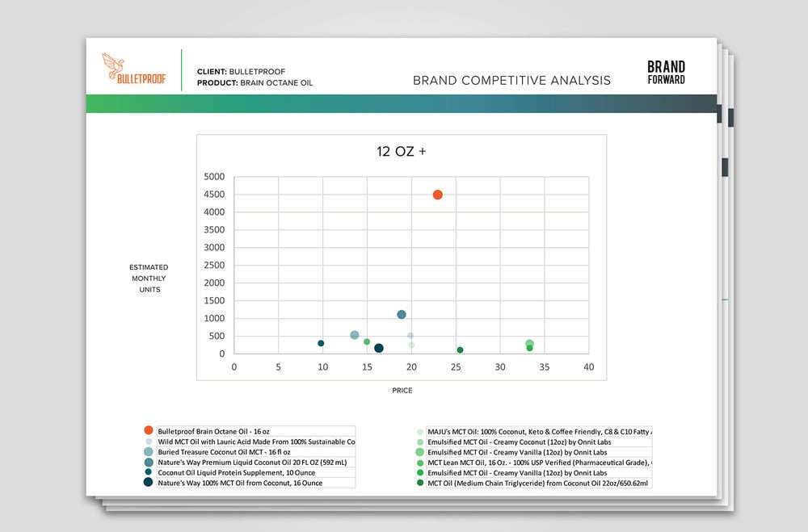Screen dimensions: 808x532
Task: Click the 'PRODUCT: BRAIN OCTANE OIL' text
Action: [x=255, y=83]
